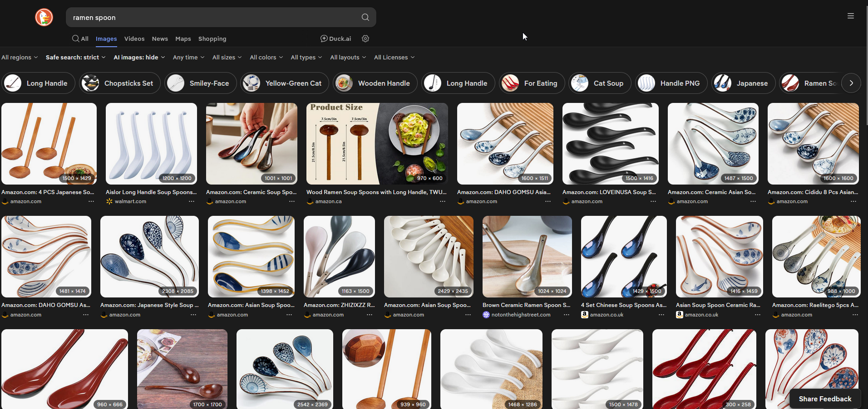Open three-dot menu for Aislor walmart.com result
The image size is (868, 409).
[192, 202]
